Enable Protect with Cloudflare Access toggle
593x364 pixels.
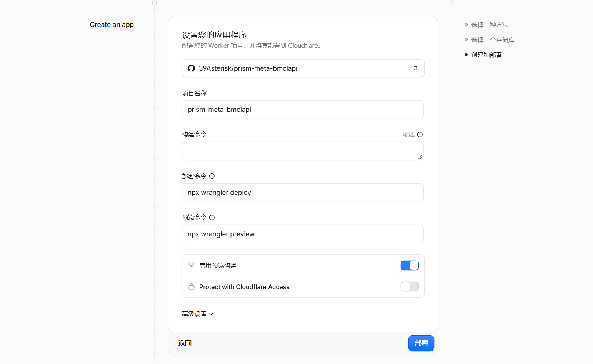tap(410, 287)
